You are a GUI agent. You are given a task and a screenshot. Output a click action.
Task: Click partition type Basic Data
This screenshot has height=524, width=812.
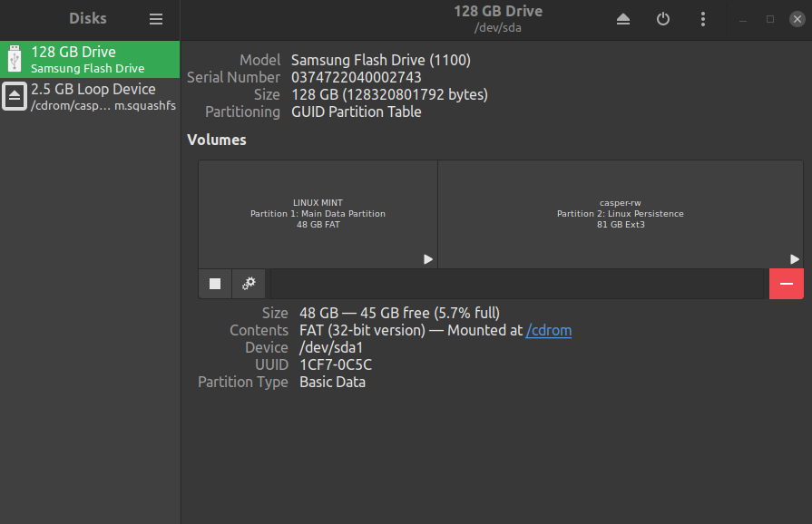click(332, 383)
